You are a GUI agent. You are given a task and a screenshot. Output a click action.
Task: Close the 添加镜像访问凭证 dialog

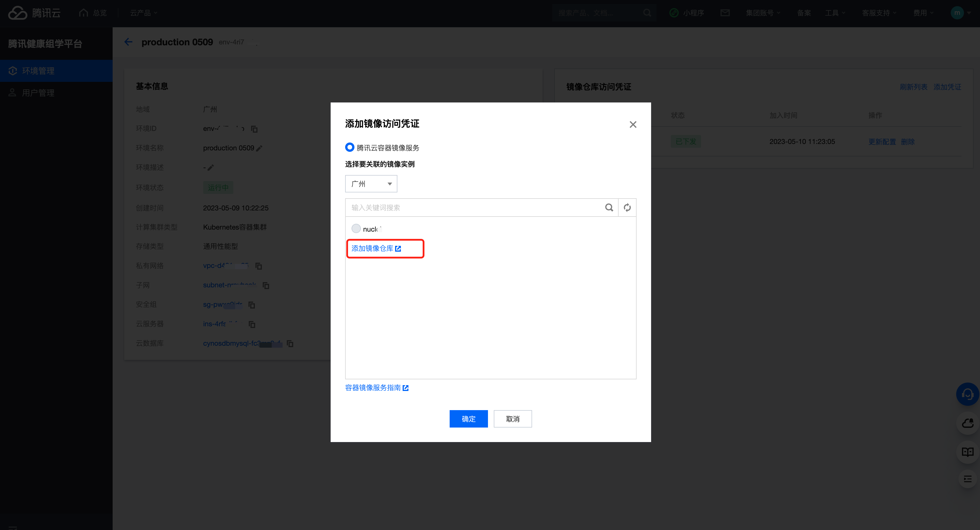coord(633,125)
